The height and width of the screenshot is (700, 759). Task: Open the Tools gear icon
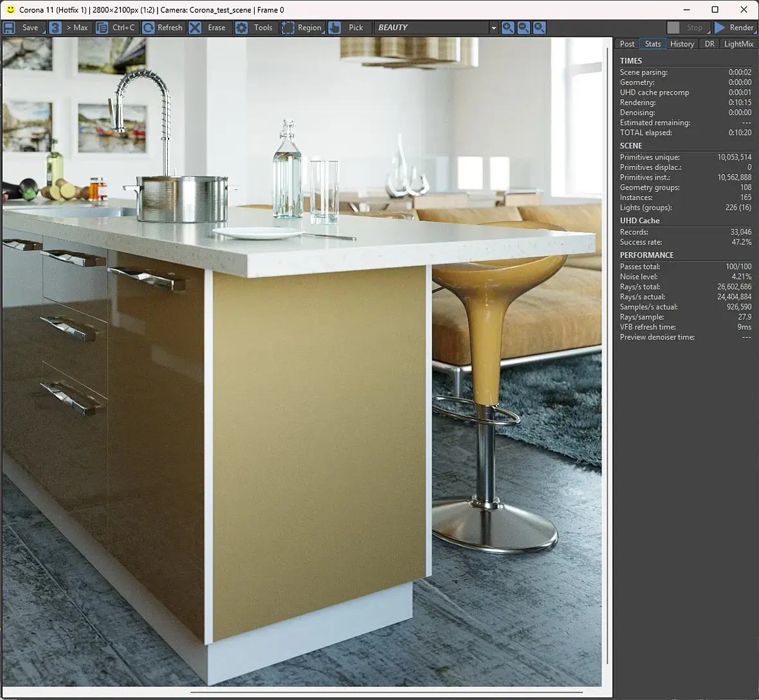click(x=241, y=28)
